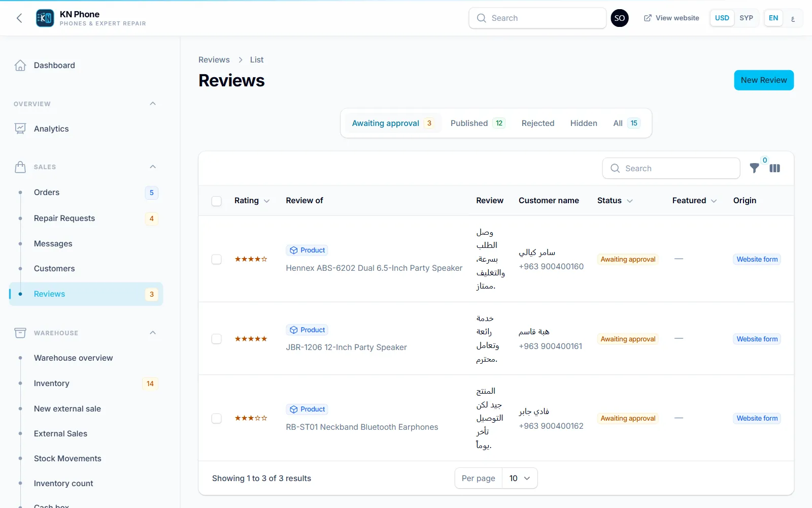Click the global Search field in header
This screenshot has width=812, height=508.
(x=537, y=18)
